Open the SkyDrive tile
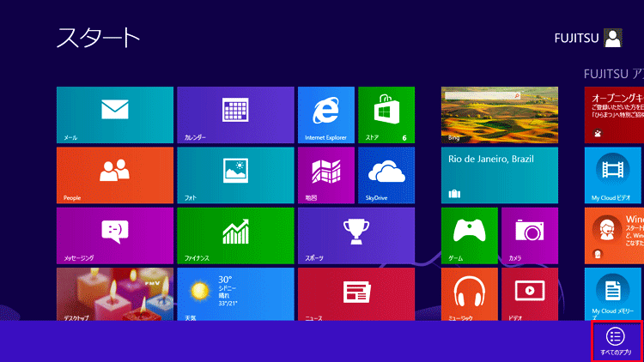Image resolution: width=644 pixels, height=362 pixels. pyautogui.click(x=386, y=175)
